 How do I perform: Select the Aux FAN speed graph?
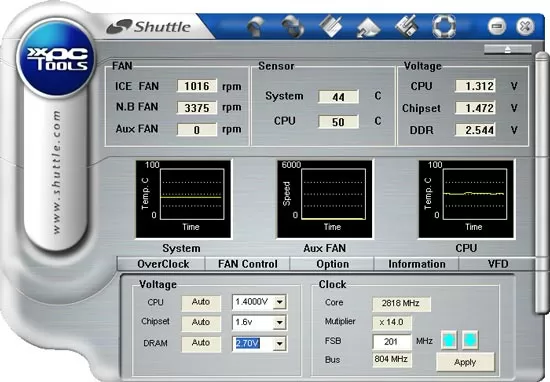coord(324,199)
